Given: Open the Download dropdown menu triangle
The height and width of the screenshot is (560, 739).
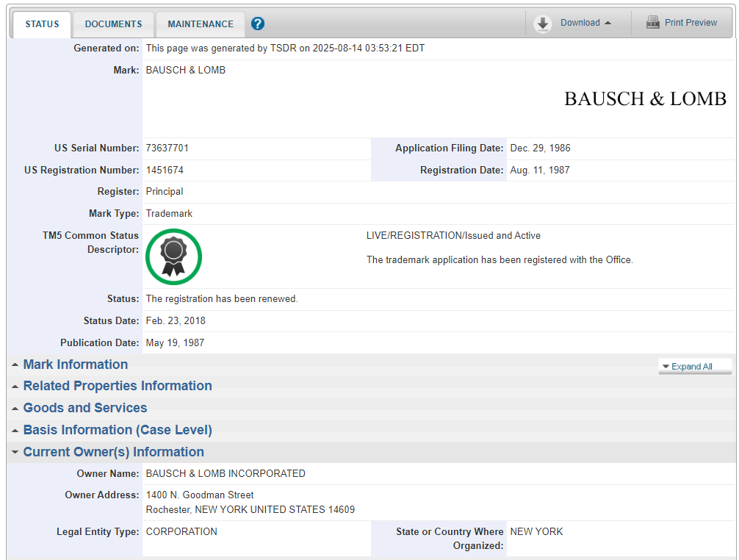Looking at the screenshot, I should pyautogui.click(x=608, y=23).
